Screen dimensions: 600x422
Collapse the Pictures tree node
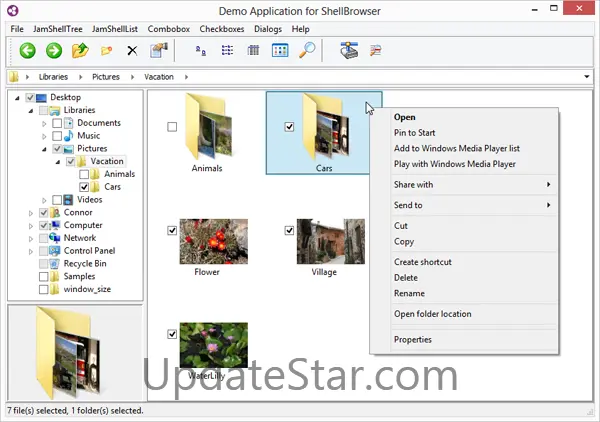pyautogui.click(x=44, y=149)
